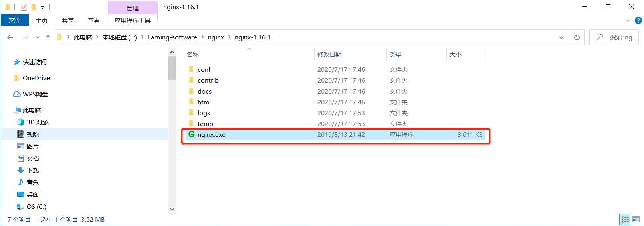This screenshot has height=226, width=644.
Task: Select the nginx.exe file name
Action: tap(212, 134)
